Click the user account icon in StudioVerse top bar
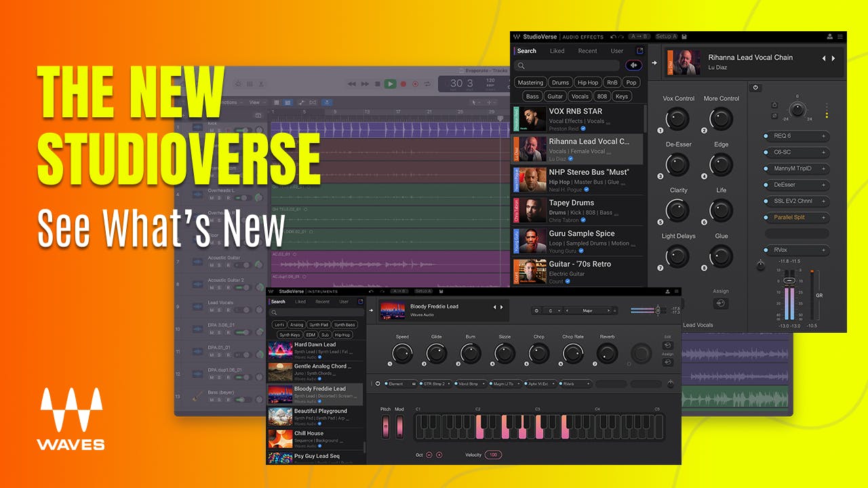868x488 pixels. click(x=829, y=37)
